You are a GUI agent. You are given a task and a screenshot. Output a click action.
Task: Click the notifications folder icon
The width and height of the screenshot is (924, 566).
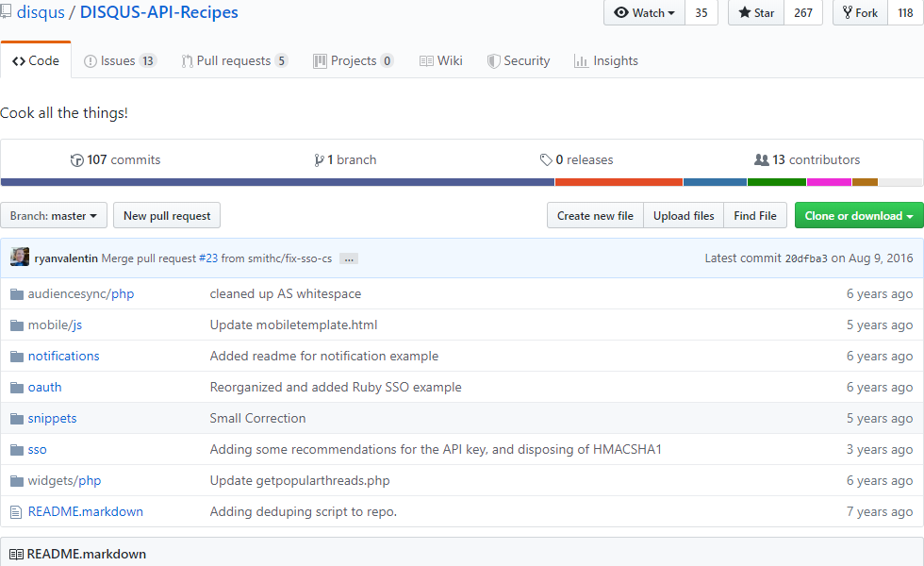(17, 357)
